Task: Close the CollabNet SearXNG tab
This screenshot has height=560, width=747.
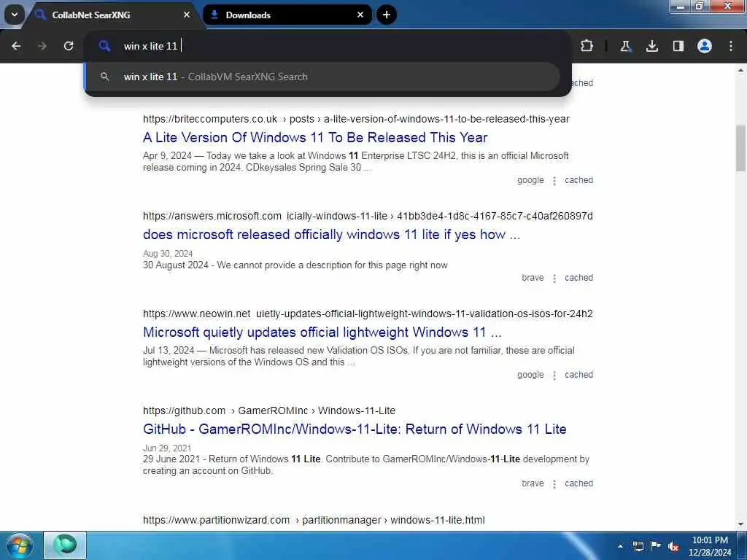Action: [x=187, y=15]
